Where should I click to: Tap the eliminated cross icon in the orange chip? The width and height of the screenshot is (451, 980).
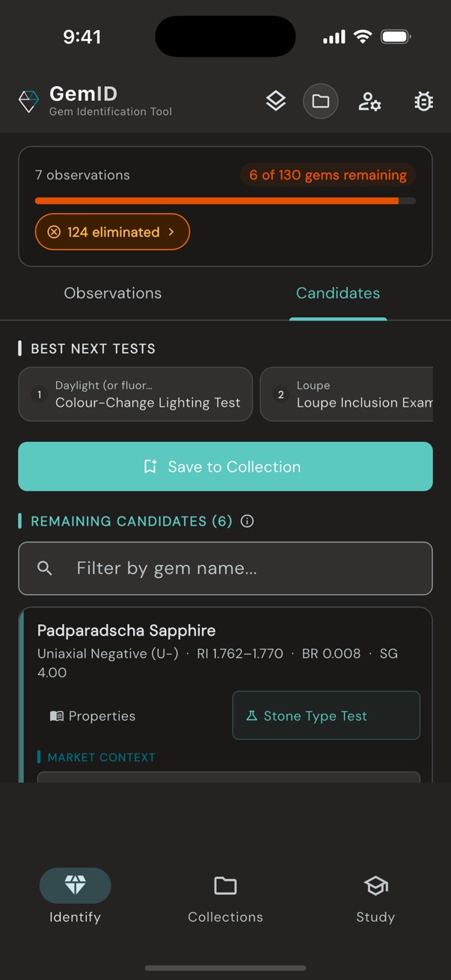click(x=54, y=232)
